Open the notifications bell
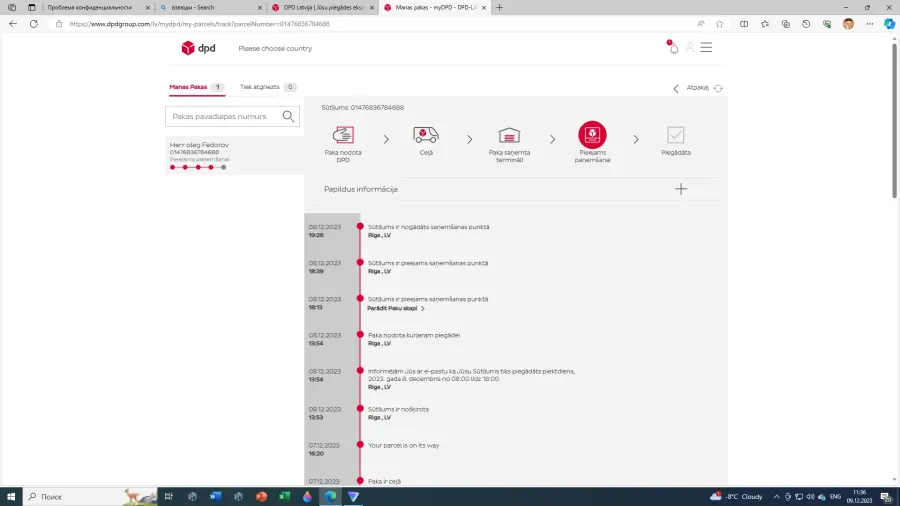Viewport: 900px width, 506px height. click(673, 48)
